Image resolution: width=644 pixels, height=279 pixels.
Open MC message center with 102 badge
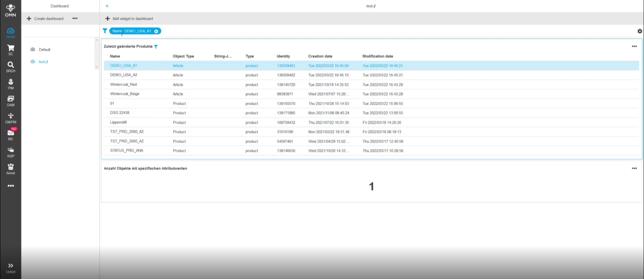10,134
